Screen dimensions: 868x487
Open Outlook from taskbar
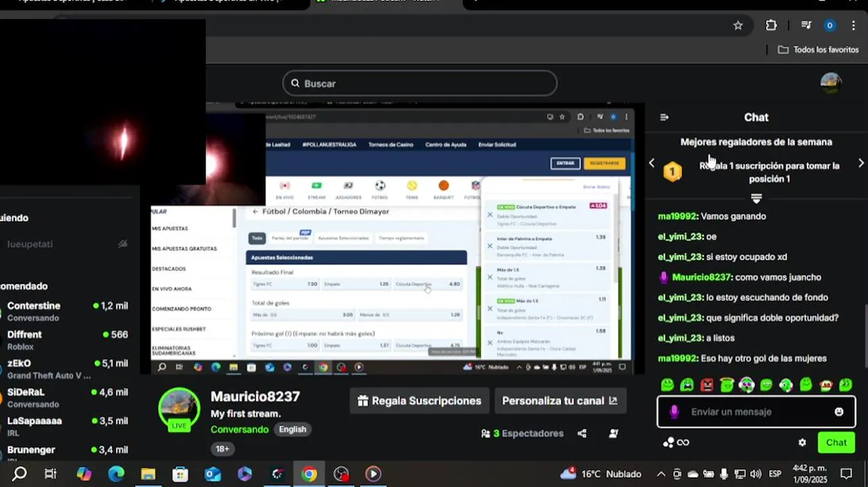pos(213,474)
